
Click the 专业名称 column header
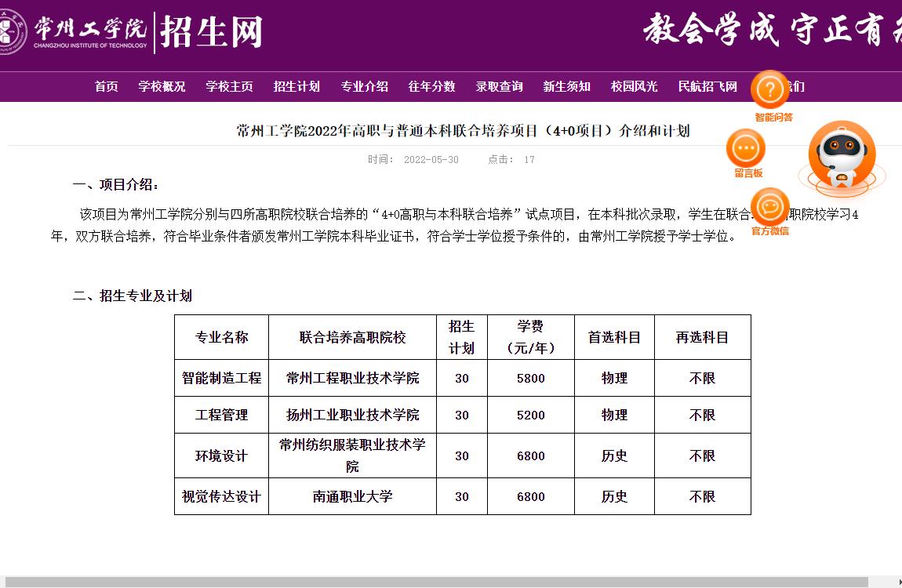(x=221, y=337)
